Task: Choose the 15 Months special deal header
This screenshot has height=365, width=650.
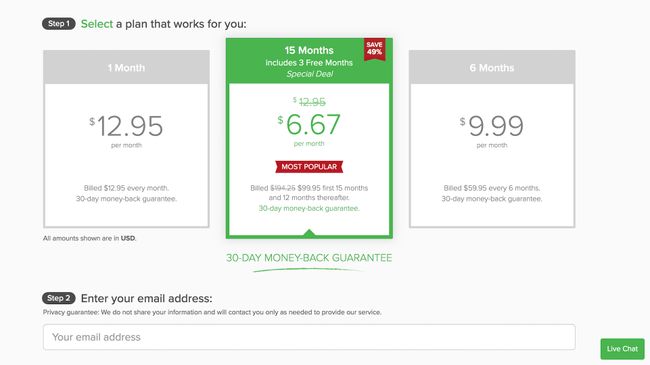Action: (x=309, y=61)
